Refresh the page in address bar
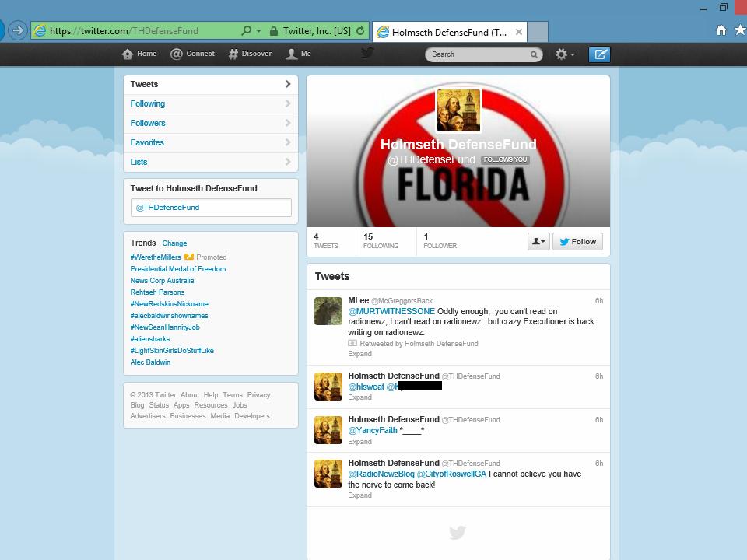The image size is (747, 560). click(360, 31)
